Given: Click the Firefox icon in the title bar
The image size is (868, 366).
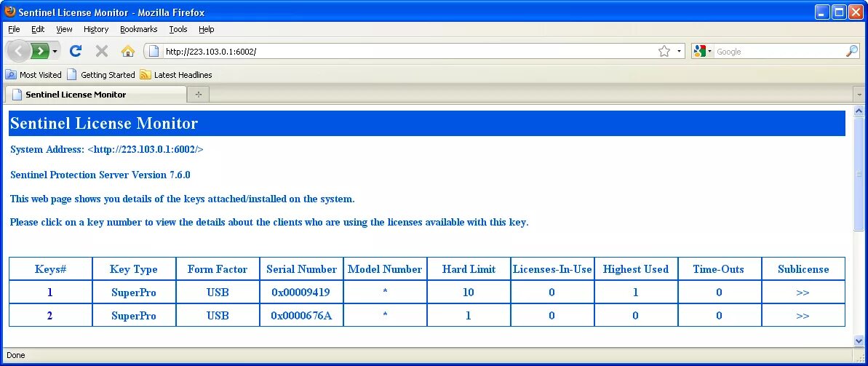Looking at the screenshot, I should pos(10,12).
